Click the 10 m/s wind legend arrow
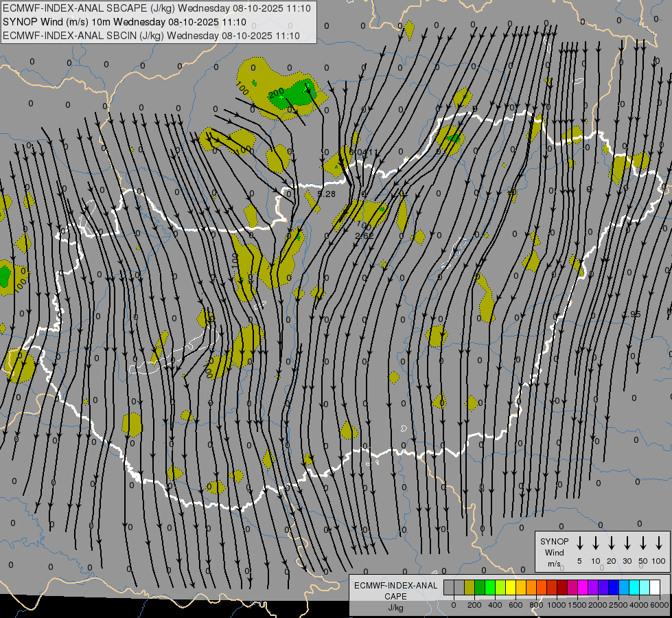672x618 pixels. [x=596, y=543]
